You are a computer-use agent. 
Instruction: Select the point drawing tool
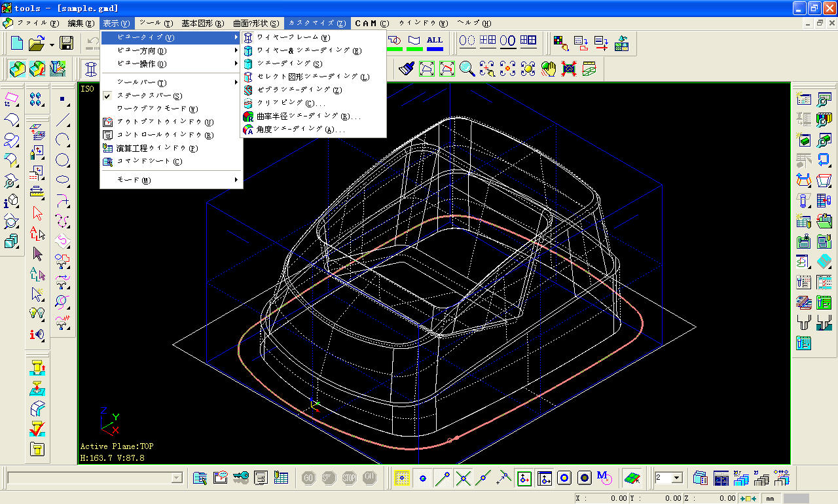point(63,99)
